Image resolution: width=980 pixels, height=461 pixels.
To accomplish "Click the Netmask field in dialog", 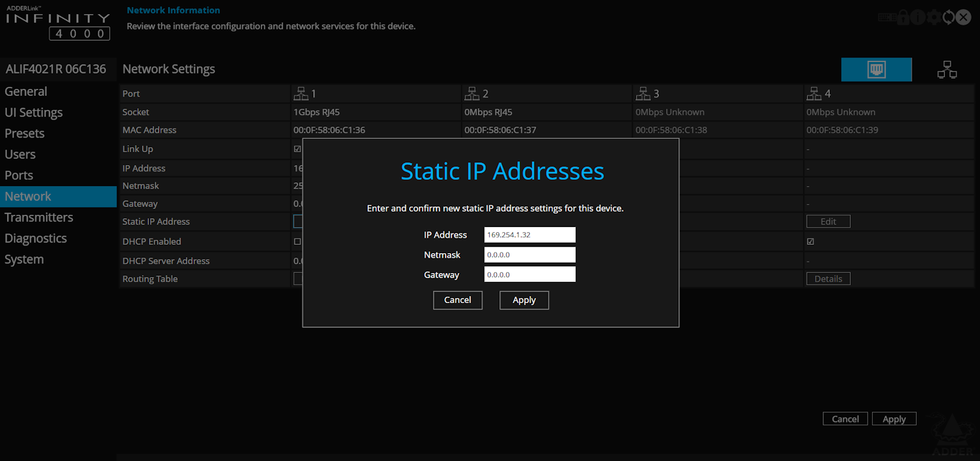I will [530, 254].
